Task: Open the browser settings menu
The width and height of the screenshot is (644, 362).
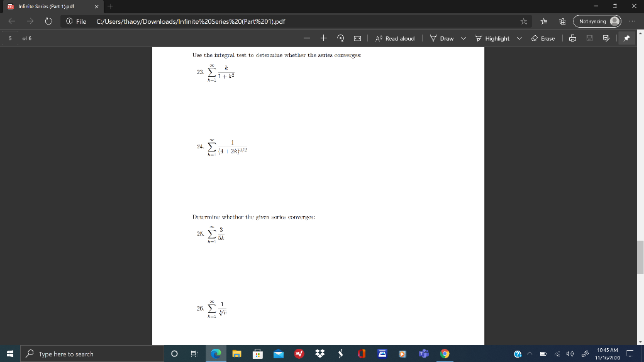Action: tap(631, 20)
